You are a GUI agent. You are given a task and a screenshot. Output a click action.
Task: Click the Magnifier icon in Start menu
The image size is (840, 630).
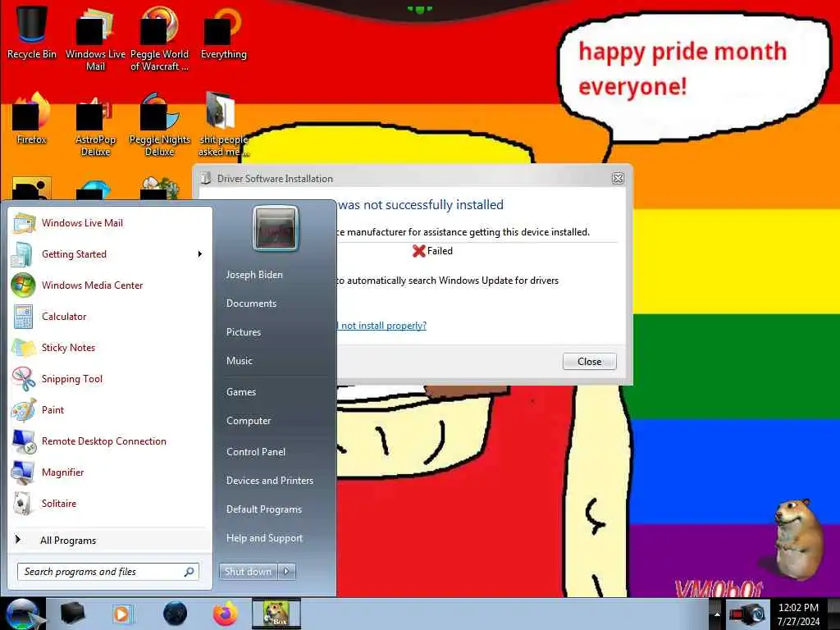click(x=23, y=472)
